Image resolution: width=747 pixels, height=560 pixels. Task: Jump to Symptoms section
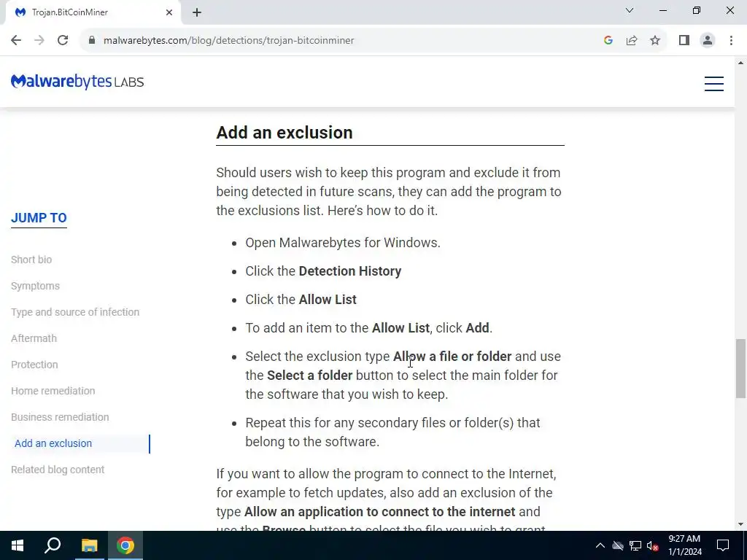pos(35,286)
